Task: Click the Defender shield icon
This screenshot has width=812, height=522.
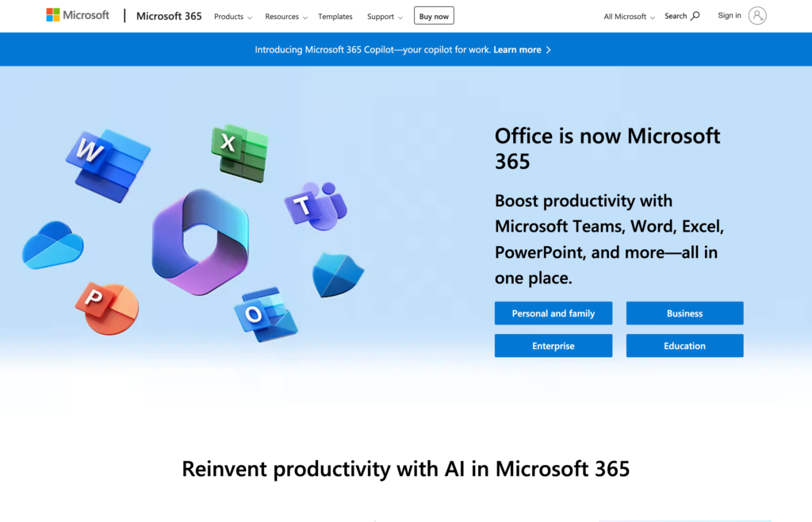Action: [338, 275]
